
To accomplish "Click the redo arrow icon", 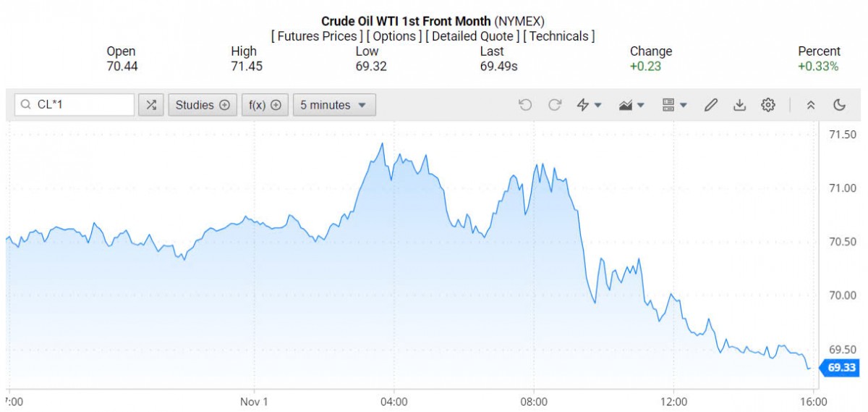I will (x=555, y=105).
